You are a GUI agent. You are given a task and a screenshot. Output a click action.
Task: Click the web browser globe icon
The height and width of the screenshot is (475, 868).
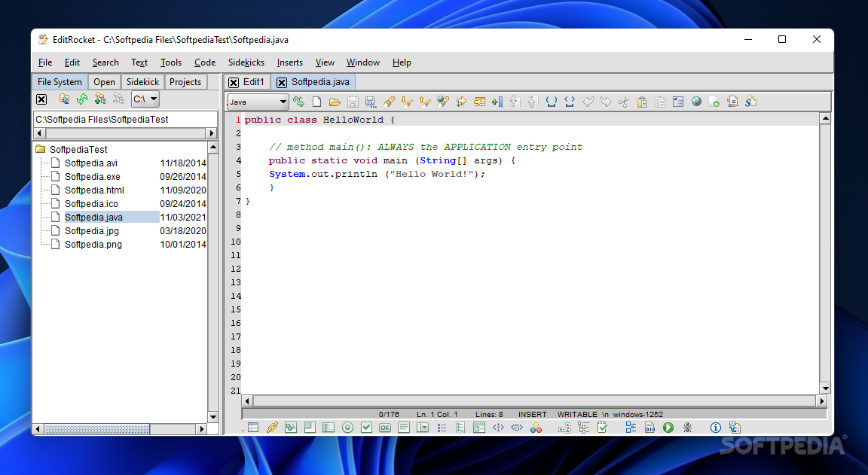[x=696, y=102]
